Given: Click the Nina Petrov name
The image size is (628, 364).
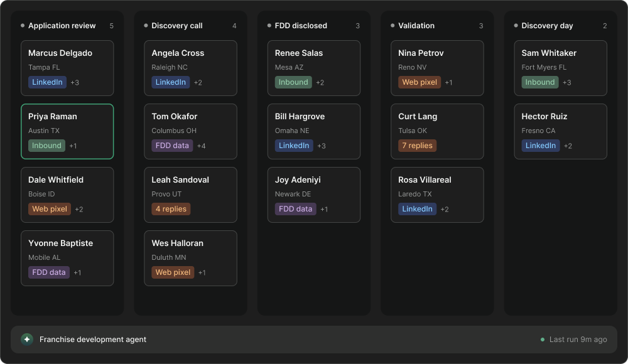Looking at the screenshot, I should click(x=421, y=53).
